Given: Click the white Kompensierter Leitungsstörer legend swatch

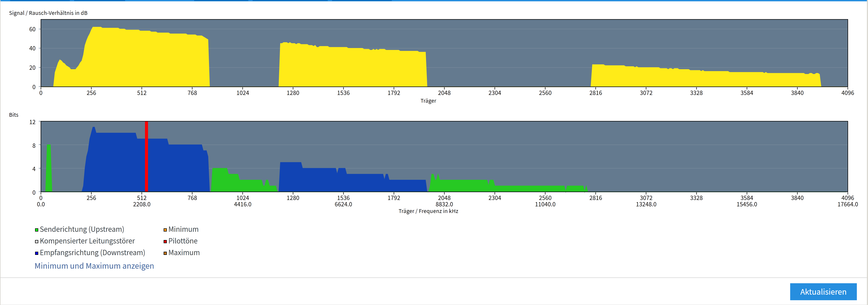Looking at the screenshot, I should (36, 241).
